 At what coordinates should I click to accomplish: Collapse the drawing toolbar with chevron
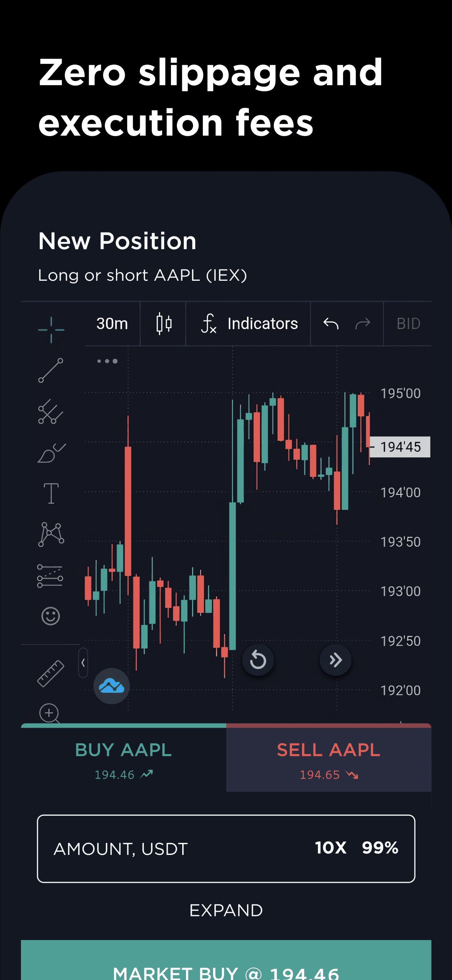[x=83, y=663]
